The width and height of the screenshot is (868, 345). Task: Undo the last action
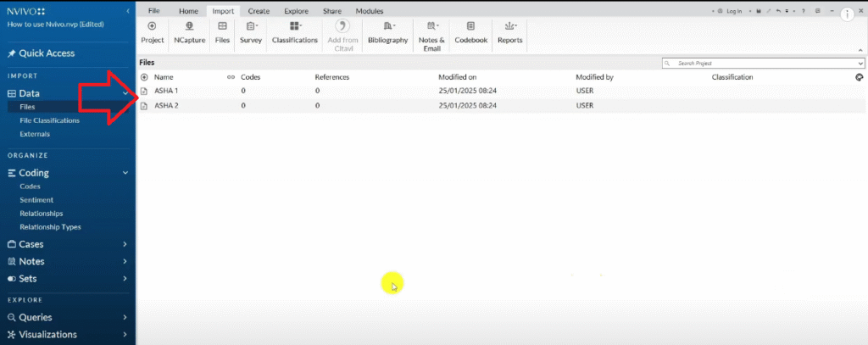(x=778, y=11)
